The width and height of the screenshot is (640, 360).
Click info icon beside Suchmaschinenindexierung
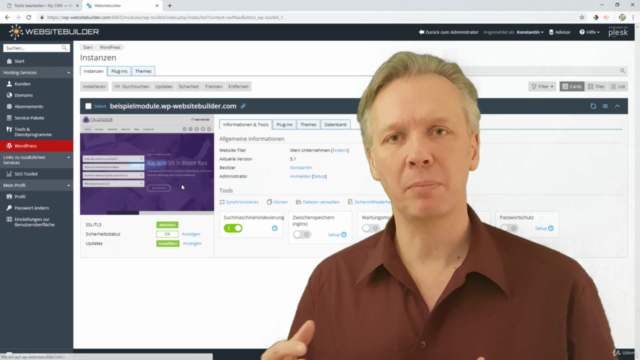(275, 228)
